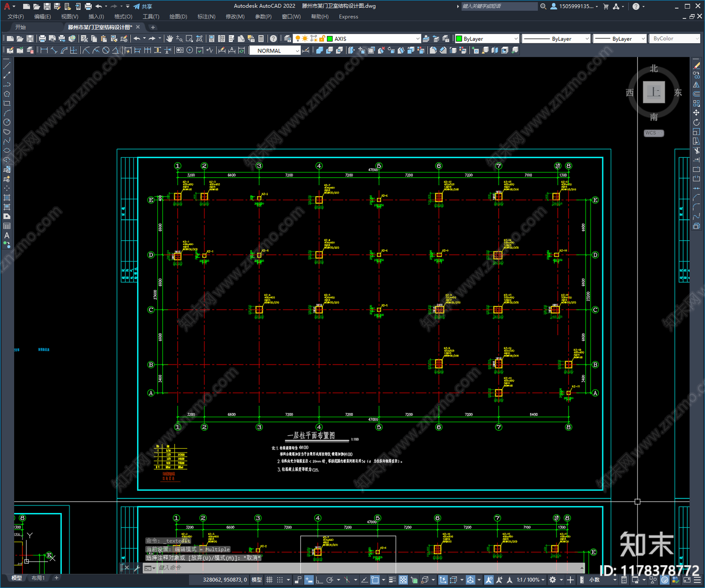Open the ByLayer lineweight dropdown
Viewport: 705px width, 588px height.
(643, 39)
